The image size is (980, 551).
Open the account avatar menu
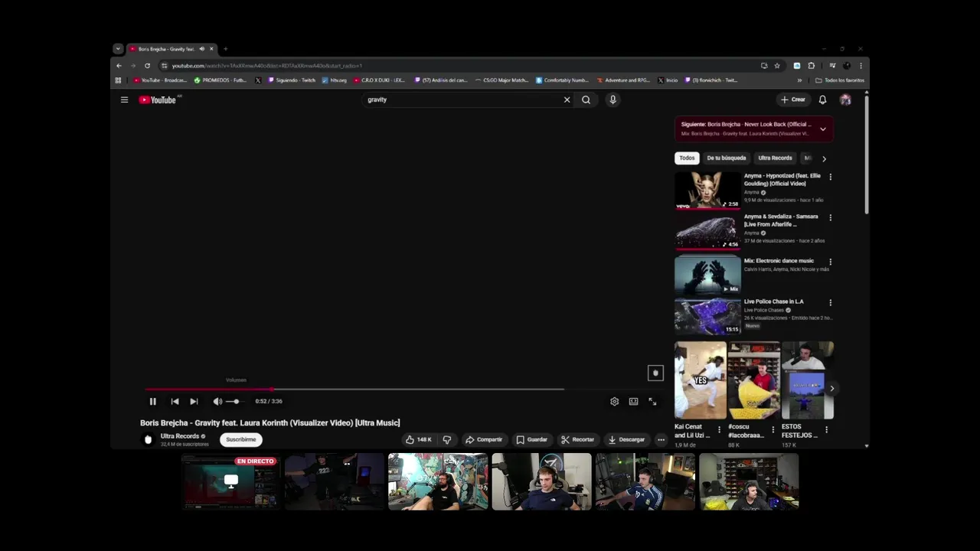pos(845,99)
